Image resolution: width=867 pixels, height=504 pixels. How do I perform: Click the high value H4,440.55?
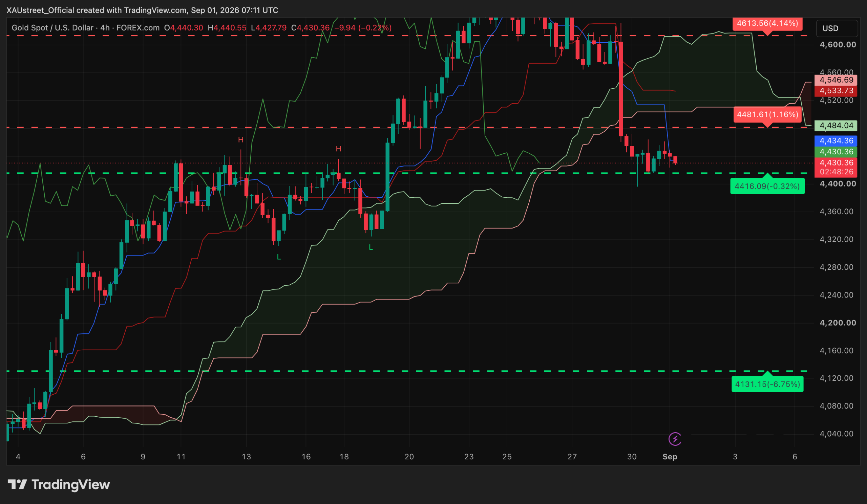(x=227, y=28)
